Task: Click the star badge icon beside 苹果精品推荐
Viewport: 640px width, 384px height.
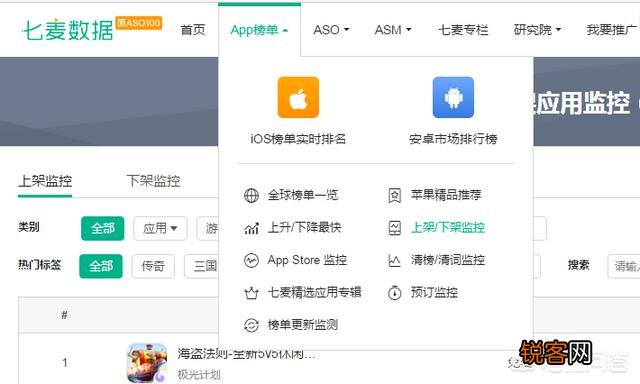Action: 394,195
